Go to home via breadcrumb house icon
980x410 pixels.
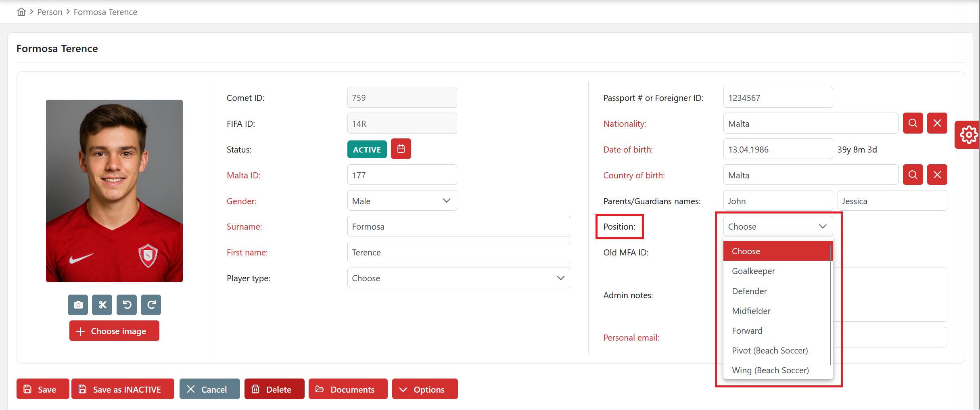(21, 12)
